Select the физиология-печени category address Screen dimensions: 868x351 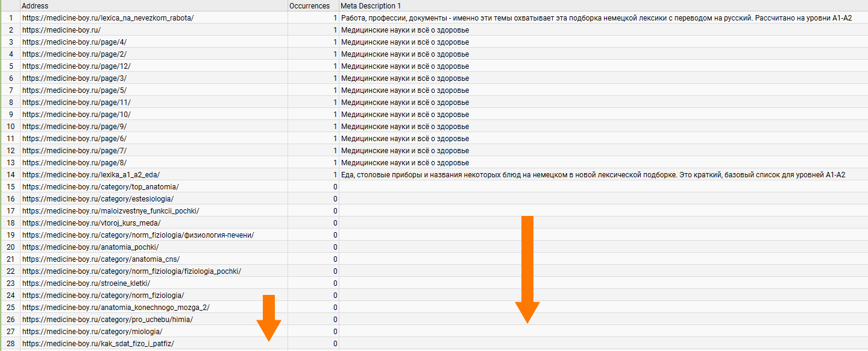(x=154, y=235)
